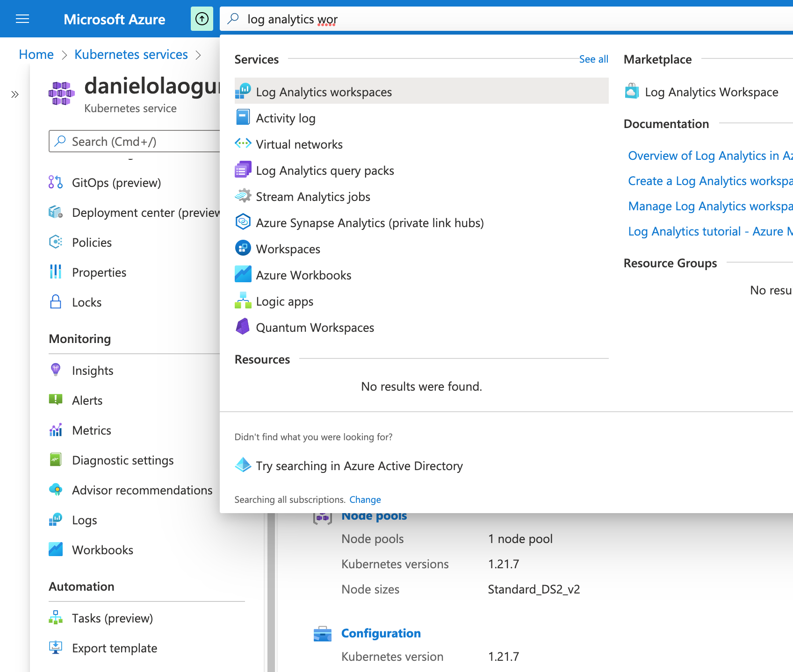Viewport: 793px width, 672px height.
Task: Click the Virtual networks icon
Action: (x=243, y=143)
